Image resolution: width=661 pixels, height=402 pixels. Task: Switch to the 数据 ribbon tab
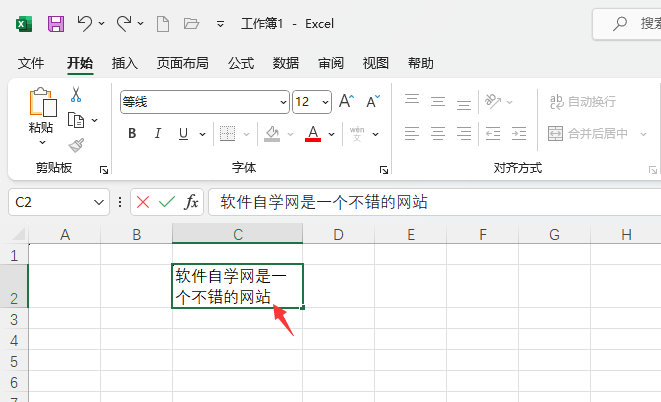coord(286,63)
